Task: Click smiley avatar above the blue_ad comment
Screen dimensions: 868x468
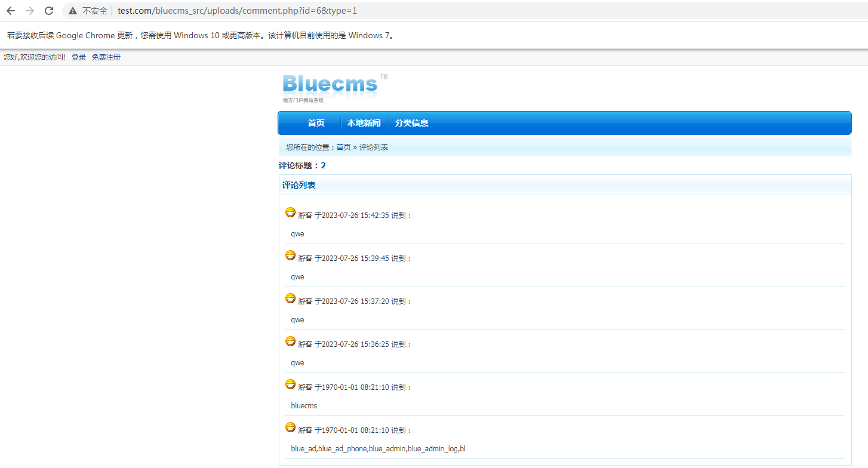Action: [290, 427]
